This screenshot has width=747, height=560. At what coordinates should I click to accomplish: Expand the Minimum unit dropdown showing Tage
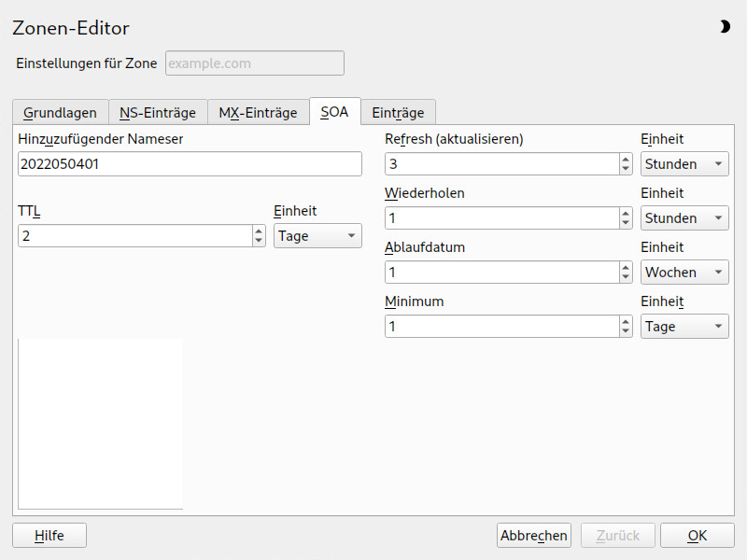[x=684, y=327]
